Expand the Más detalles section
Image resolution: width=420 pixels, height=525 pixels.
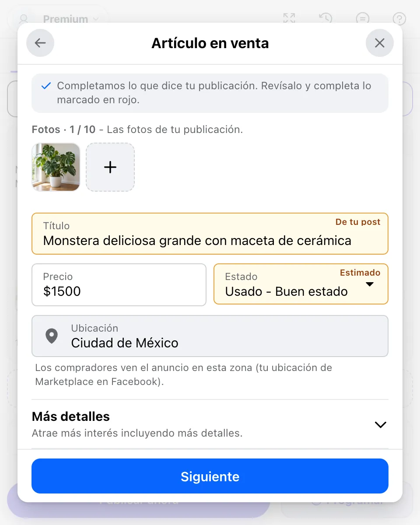coord(210,424)
